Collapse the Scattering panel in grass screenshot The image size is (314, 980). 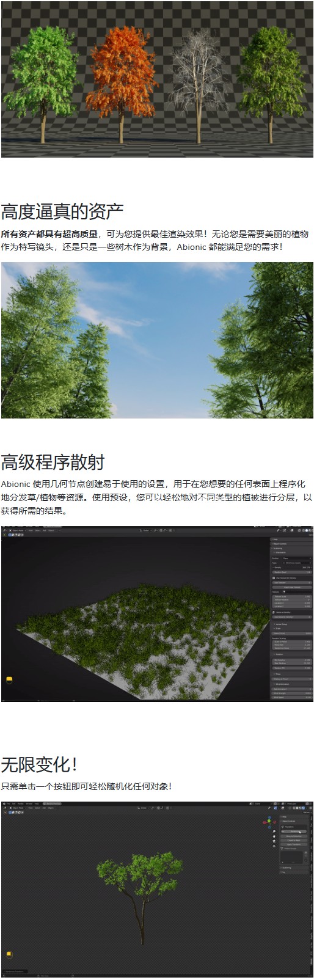click(x=291, y=548)
